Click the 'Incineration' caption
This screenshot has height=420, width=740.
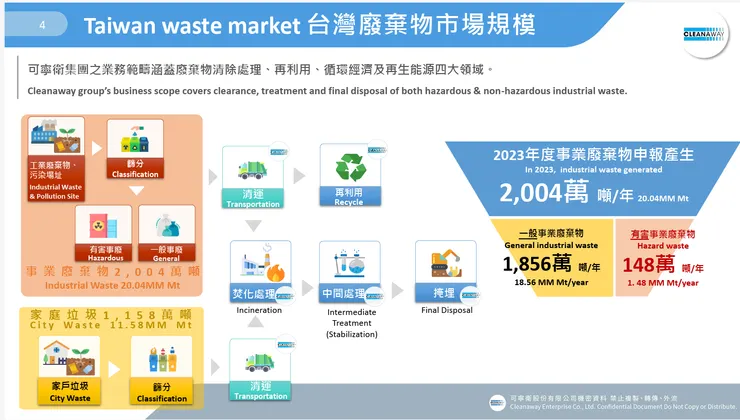click(x=259, y=310)
